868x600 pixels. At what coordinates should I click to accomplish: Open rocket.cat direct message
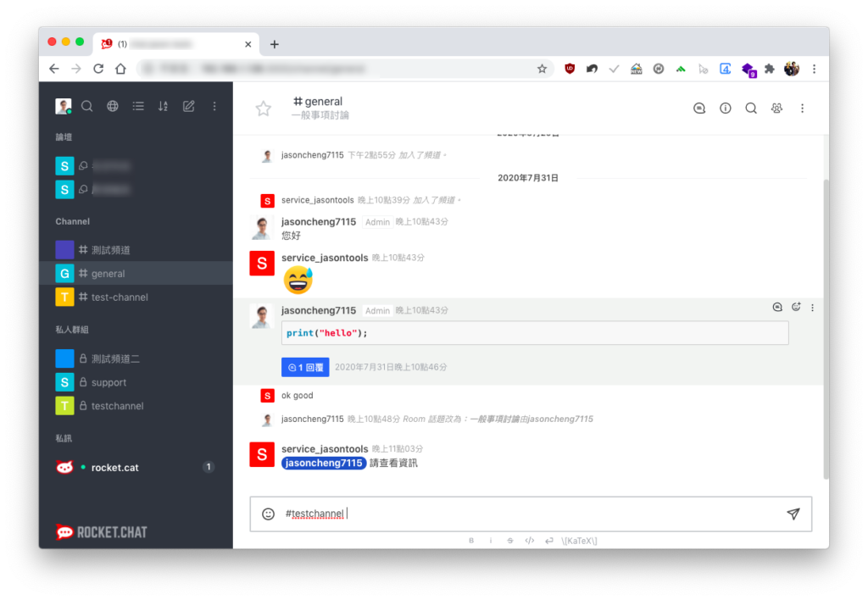136,468
